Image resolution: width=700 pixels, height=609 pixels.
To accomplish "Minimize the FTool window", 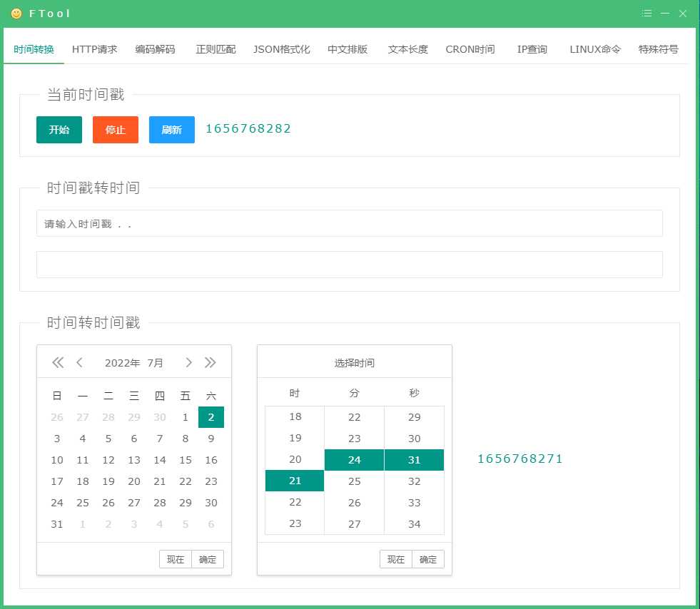I will click(x=665, y=14).
